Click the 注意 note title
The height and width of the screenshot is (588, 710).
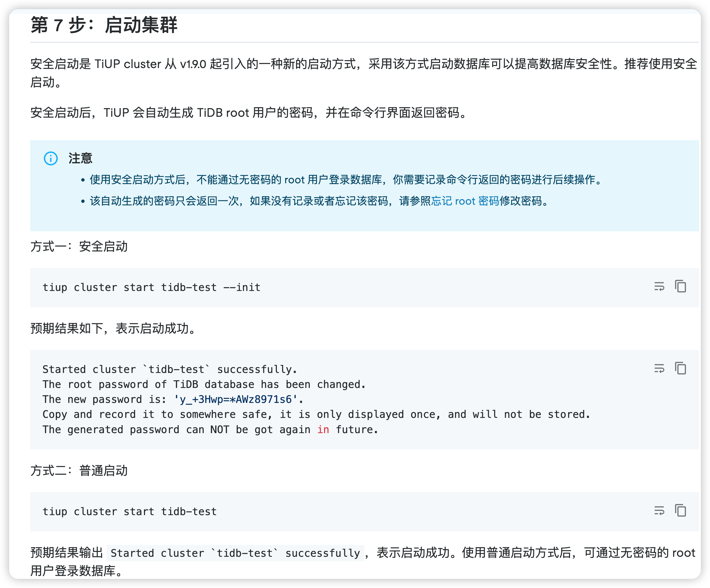tap(80, 158)
